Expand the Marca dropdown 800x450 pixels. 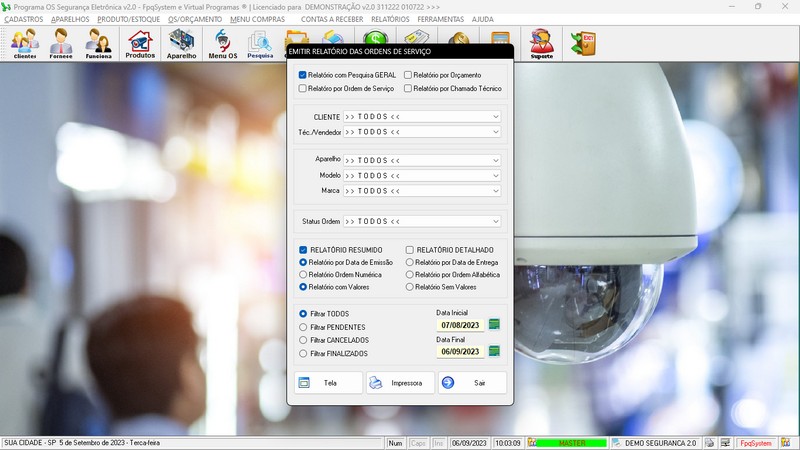[x=495, y=191]
